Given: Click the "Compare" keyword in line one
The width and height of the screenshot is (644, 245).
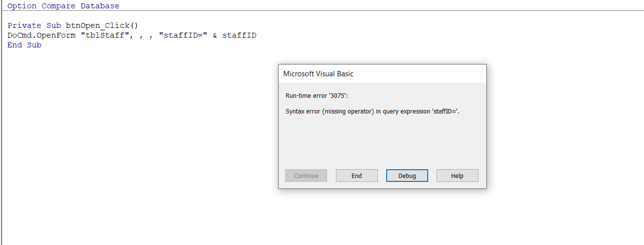Looking at the screenshot, I should [58, 6].
